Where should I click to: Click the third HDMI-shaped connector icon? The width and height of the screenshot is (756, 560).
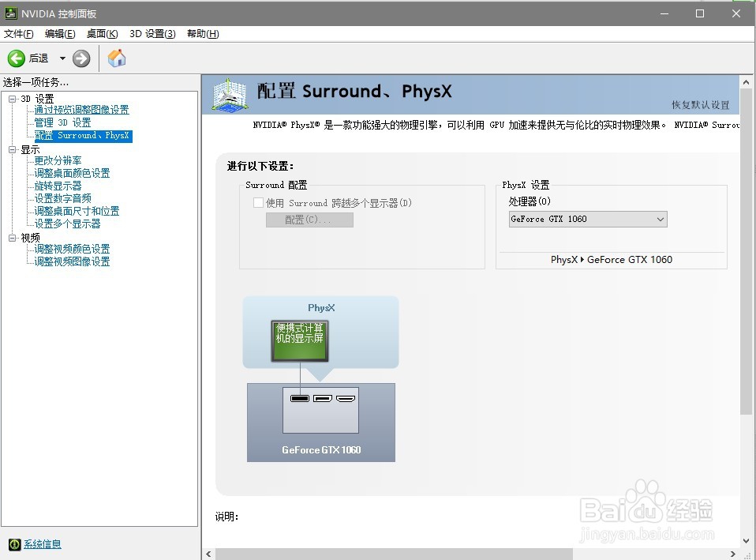(x=346, y=398)
